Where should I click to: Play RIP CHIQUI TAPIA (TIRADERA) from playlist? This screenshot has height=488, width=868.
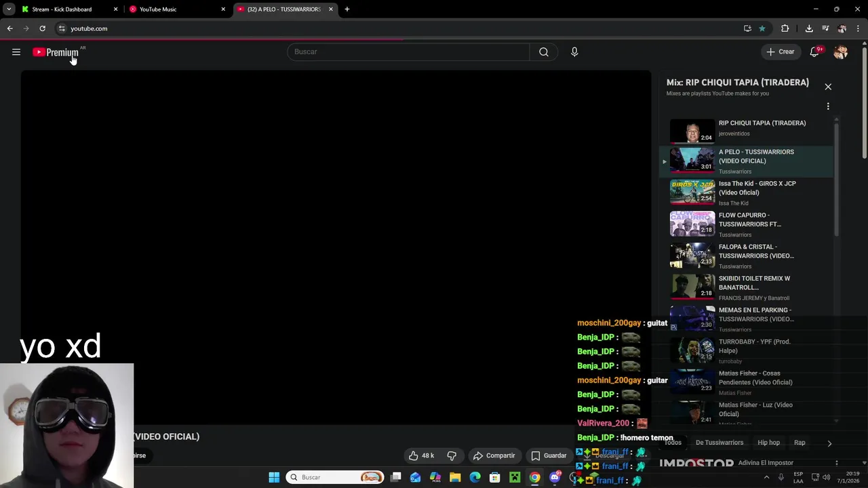click(747, 129)
